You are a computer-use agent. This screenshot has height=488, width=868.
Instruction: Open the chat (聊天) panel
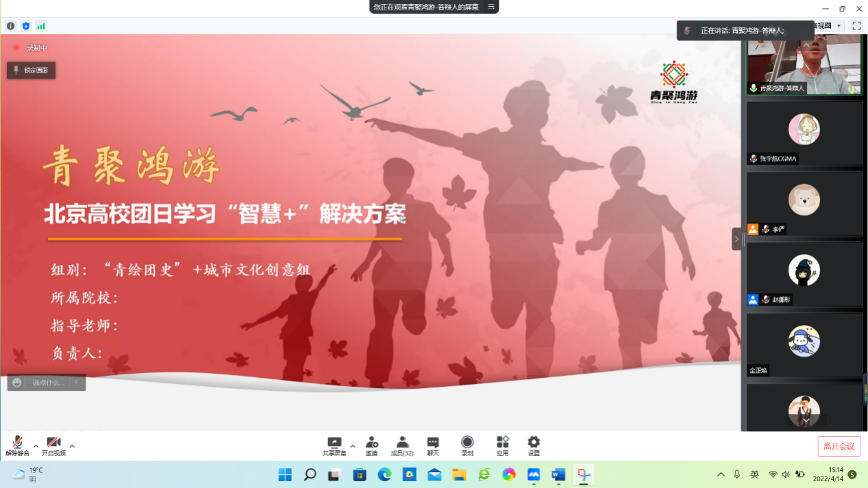(x=433, y=446)
